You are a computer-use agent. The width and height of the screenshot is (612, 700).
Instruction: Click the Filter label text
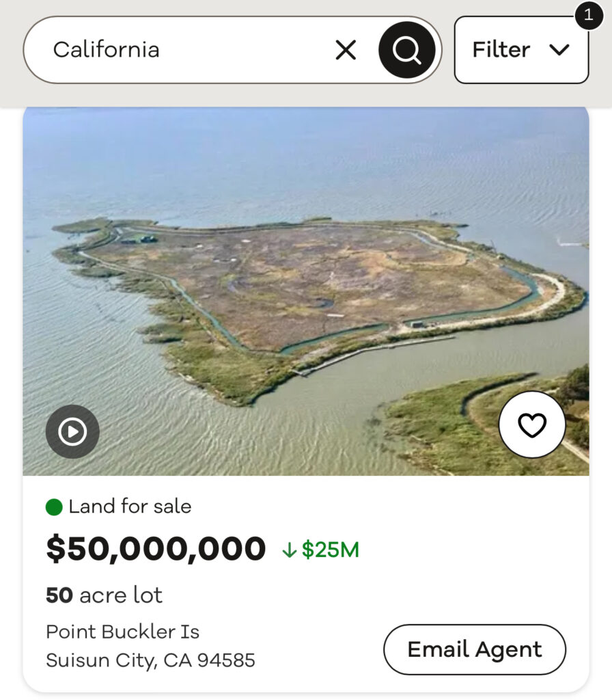tap(501, 50)
